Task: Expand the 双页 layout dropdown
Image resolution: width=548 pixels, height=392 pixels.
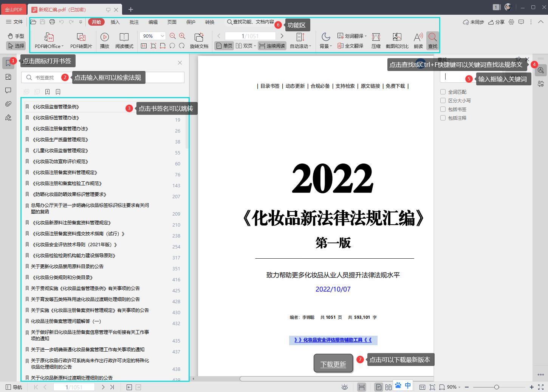Action: pyautogui.click(x=255, y=46)
